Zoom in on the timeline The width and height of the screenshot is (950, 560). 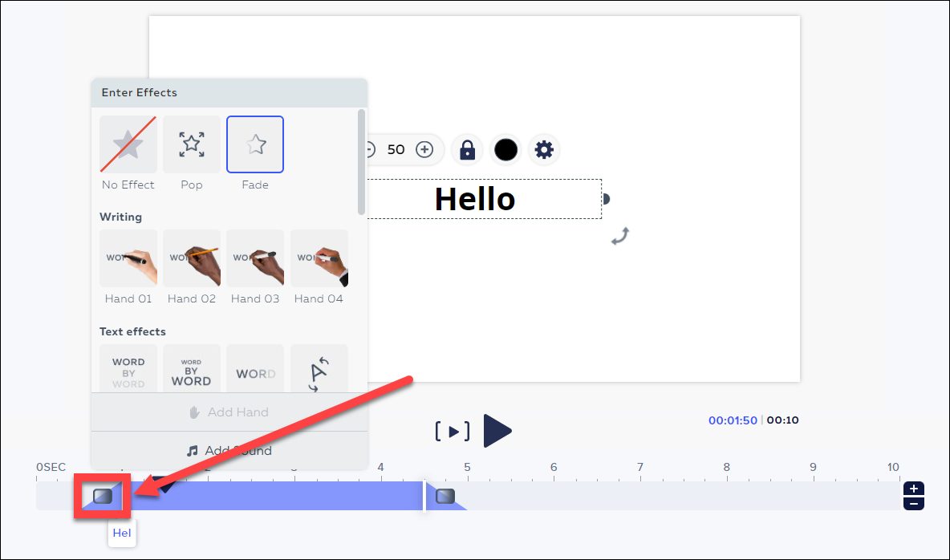click(x=914, y=489)
